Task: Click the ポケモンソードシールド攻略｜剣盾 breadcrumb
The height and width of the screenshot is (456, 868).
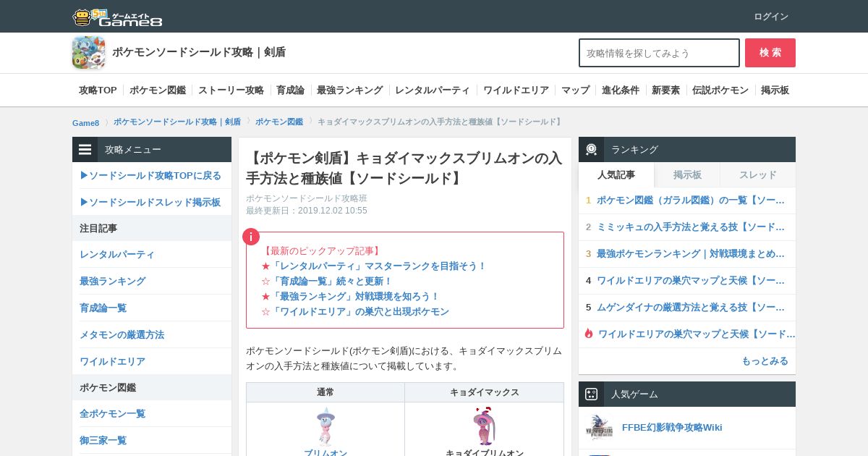Action: tap(177, 122)
